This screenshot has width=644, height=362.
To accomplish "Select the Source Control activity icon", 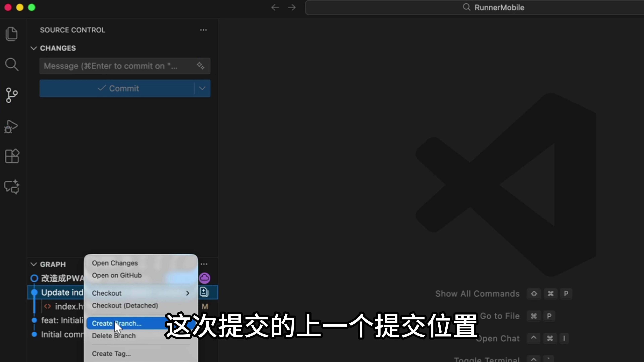I will pos(12,95).
